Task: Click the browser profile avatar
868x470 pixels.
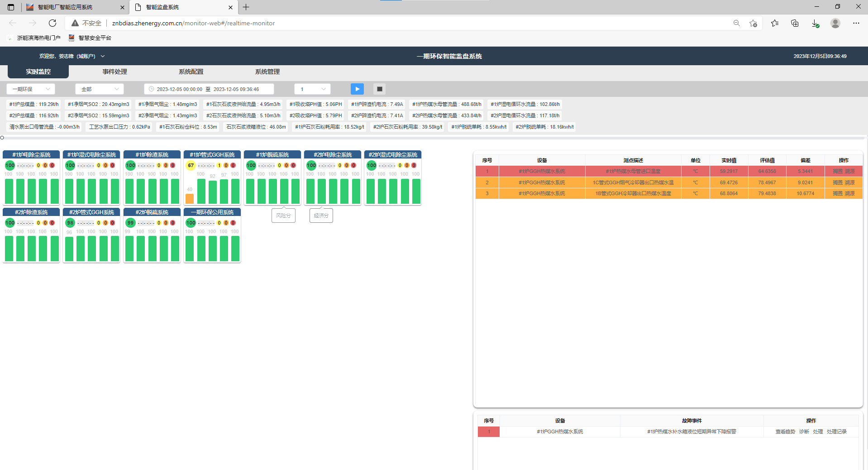Action: tap(835, 23)
